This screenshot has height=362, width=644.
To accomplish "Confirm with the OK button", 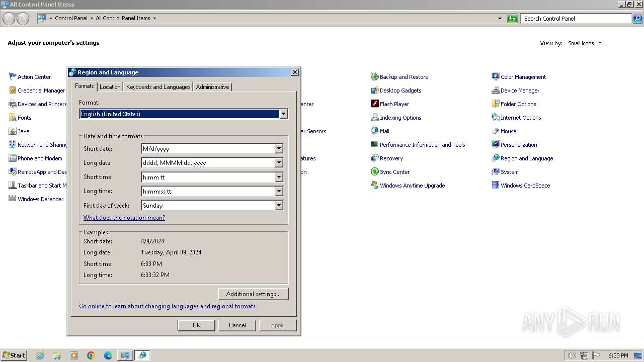I will tap(196, 325).
